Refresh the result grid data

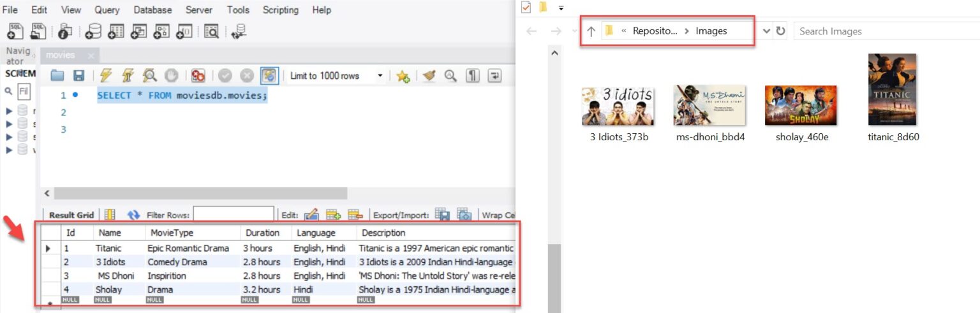coord(133,215)
